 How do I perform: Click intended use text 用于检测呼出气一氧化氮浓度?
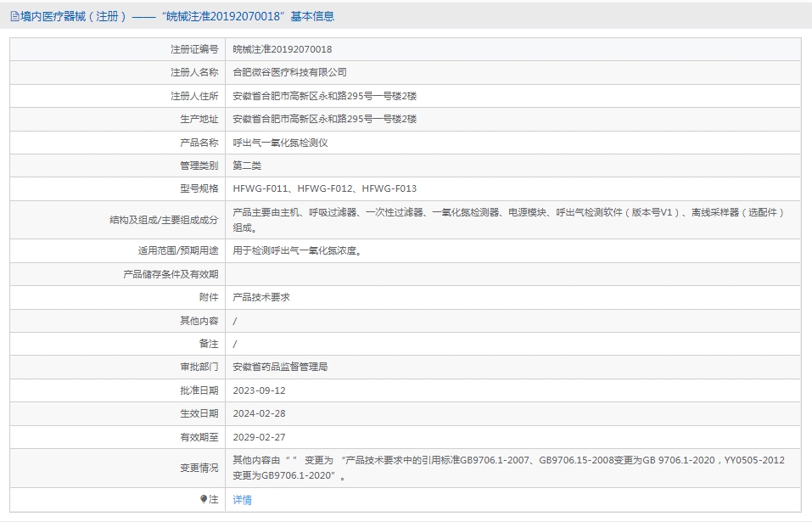tap(297, 250)
